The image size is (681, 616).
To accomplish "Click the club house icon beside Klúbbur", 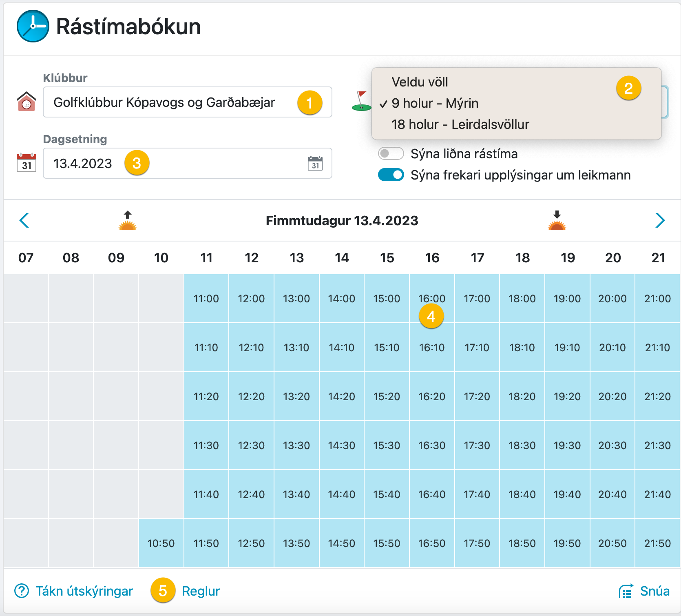I will (27, 101).
